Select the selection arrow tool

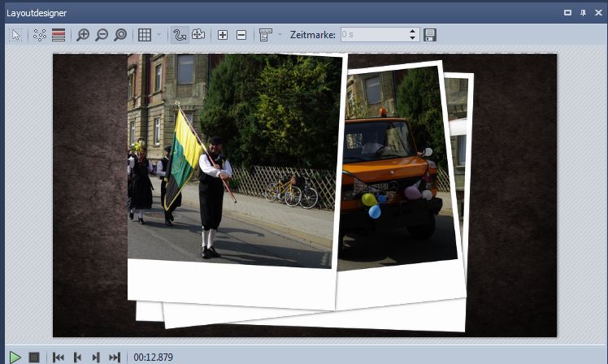tap(15, 35)
